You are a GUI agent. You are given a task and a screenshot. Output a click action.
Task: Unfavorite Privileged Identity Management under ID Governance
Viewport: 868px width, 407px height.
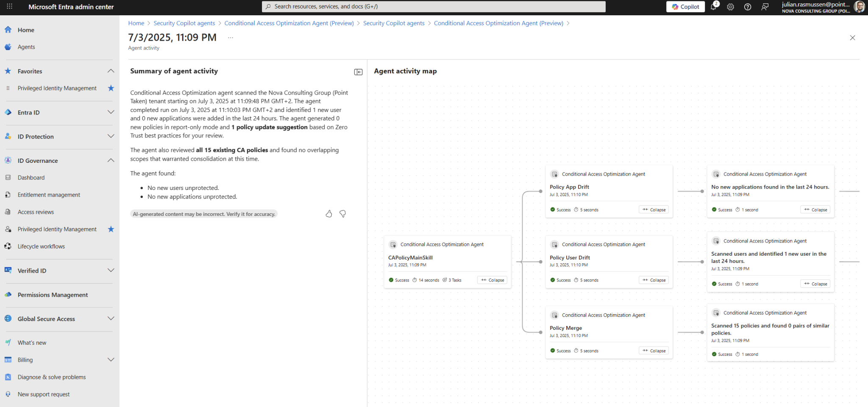point(111,229)
